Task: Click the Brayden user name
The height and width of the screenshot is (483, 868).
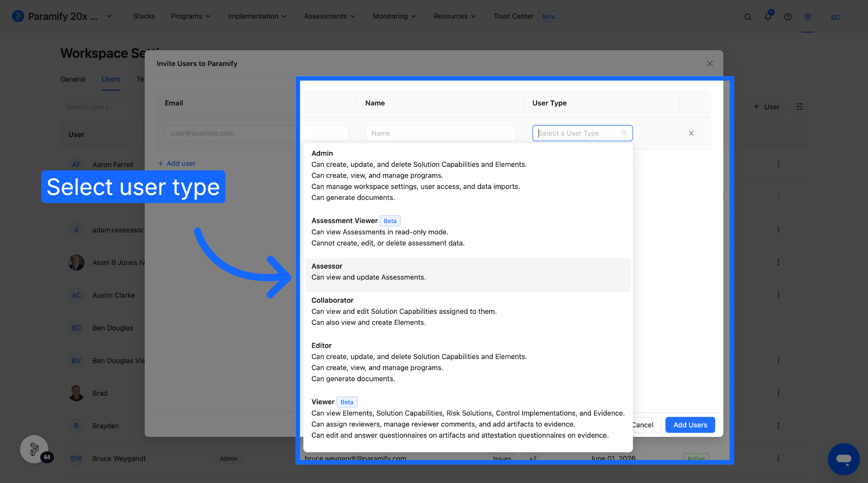Action: [106, 426]
